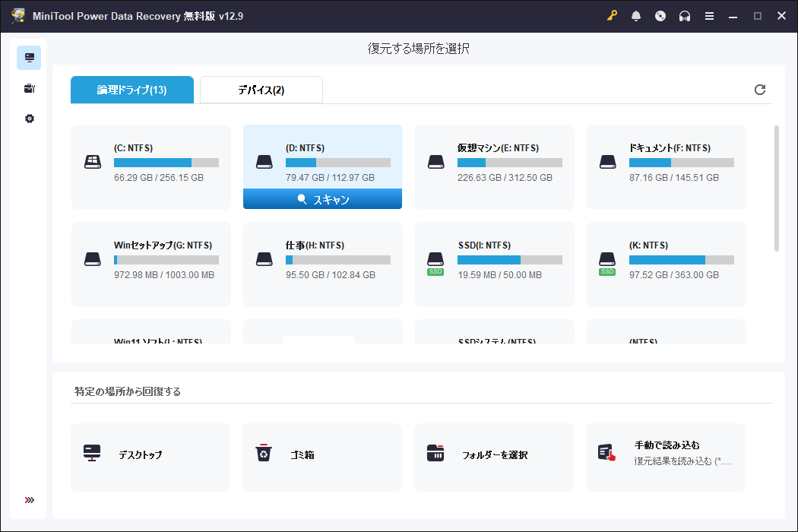This screenshot has width=798, height=532.
Task: Select the 仕事(H: NTFS) label
Action: [x=315, y=245]
